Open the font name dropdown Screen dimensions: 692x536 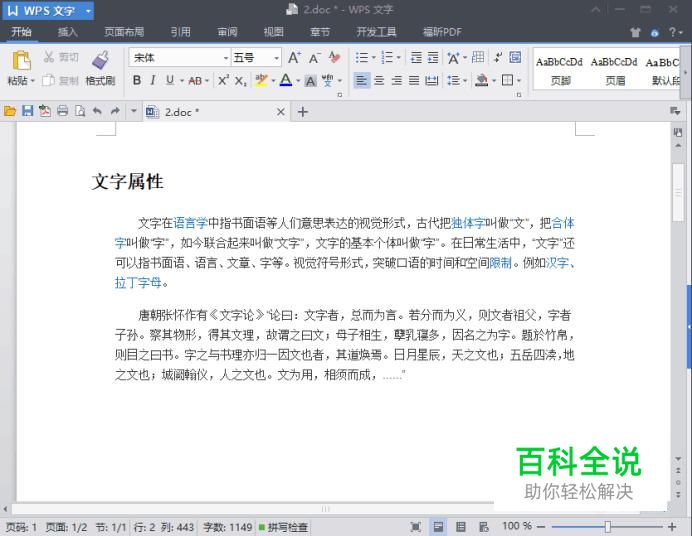[226, 58]
